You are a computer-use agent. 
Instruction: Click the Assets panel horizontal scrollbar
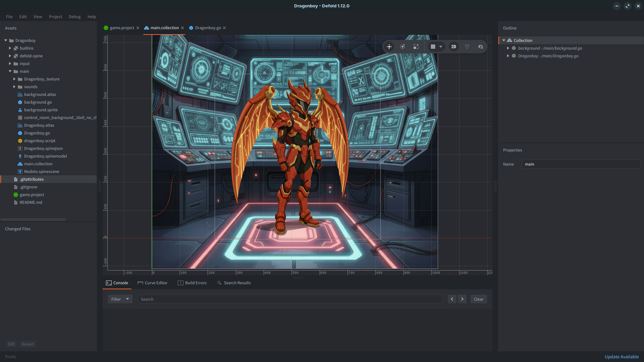[x=33, y=220]
